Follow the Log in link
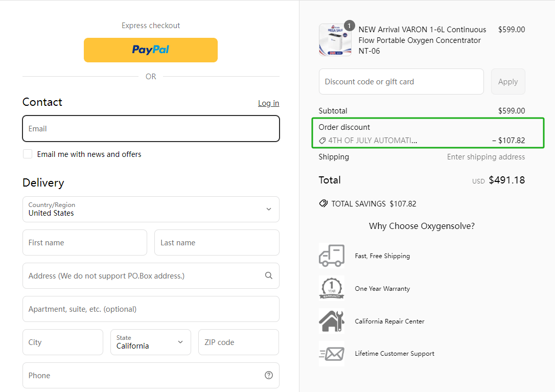The image size is (555, 392). (268, 103)
